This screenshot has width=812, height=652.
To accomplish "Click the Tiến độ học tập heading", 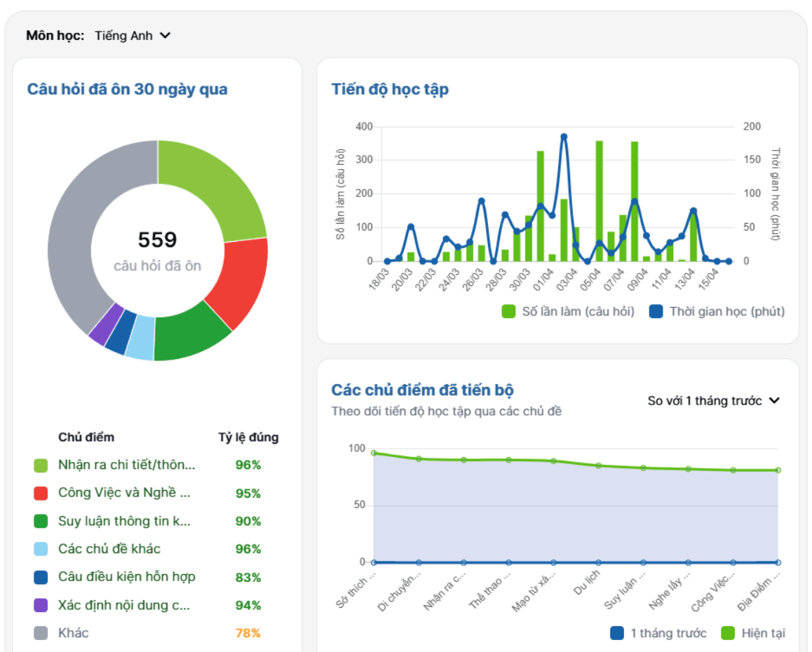I will point(390,89).
